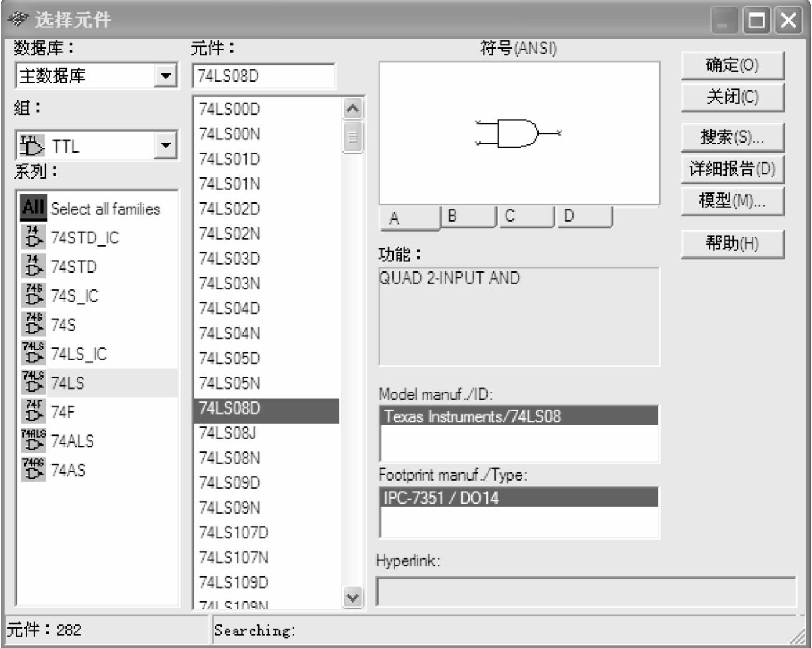Click the All families icon
Screen dimensions: 812x648
33,208
